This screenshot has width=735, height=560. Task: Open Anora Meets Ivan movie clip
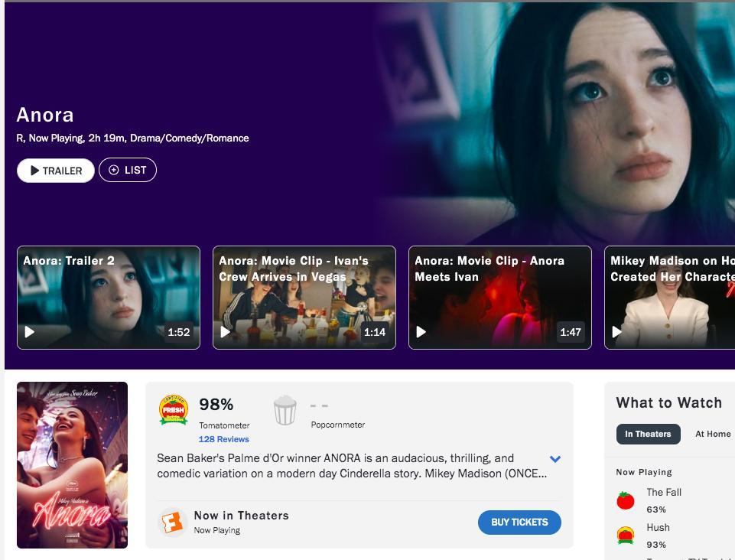500,298
